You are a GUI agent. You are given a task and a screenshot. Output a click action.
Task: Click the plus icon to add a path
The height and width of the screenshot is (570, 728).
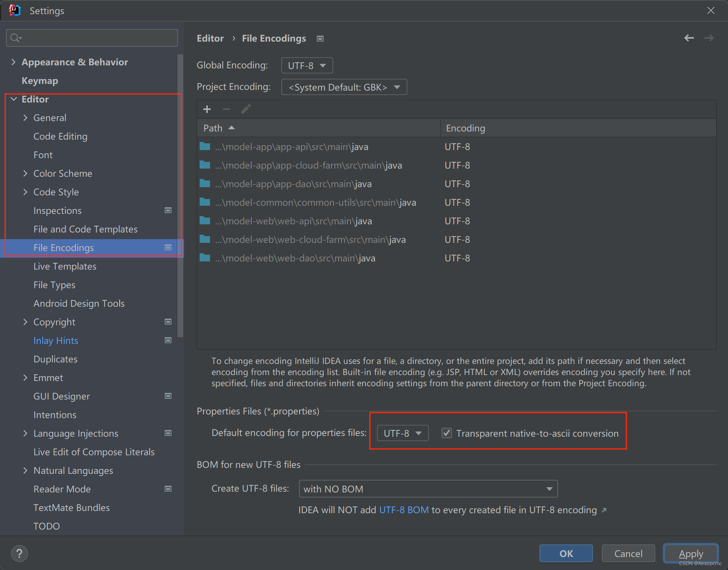pos(207,109)
